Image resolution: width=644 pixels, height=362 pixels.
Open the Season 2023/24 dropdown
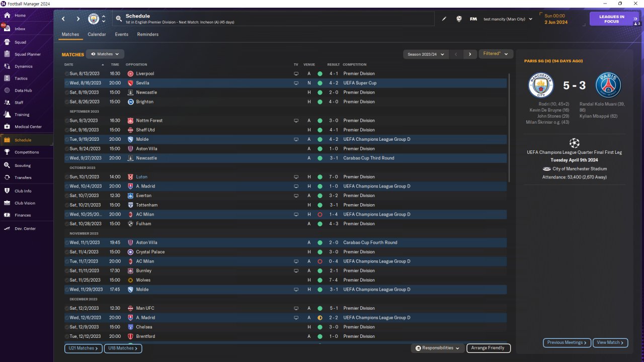coord(427,54)
